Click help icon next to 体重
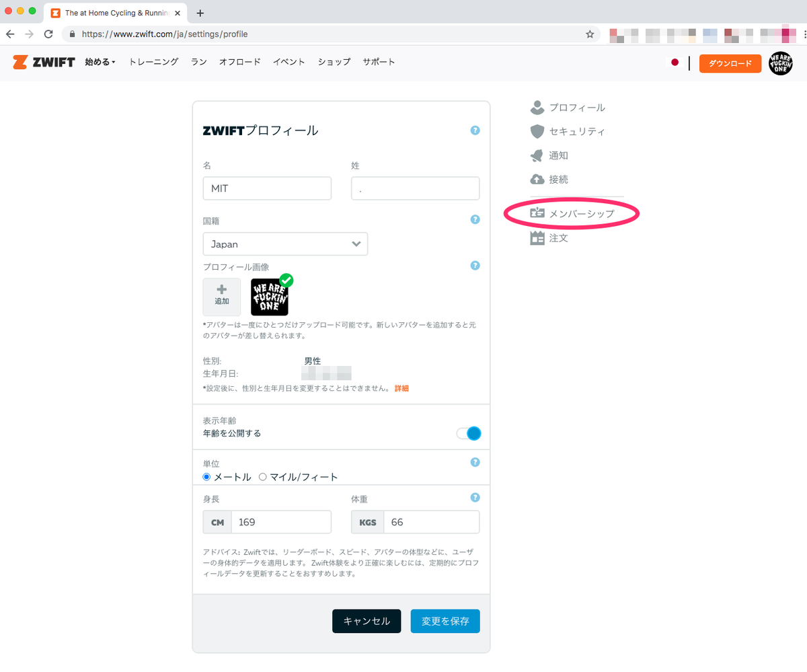 (x=475, y=498)
